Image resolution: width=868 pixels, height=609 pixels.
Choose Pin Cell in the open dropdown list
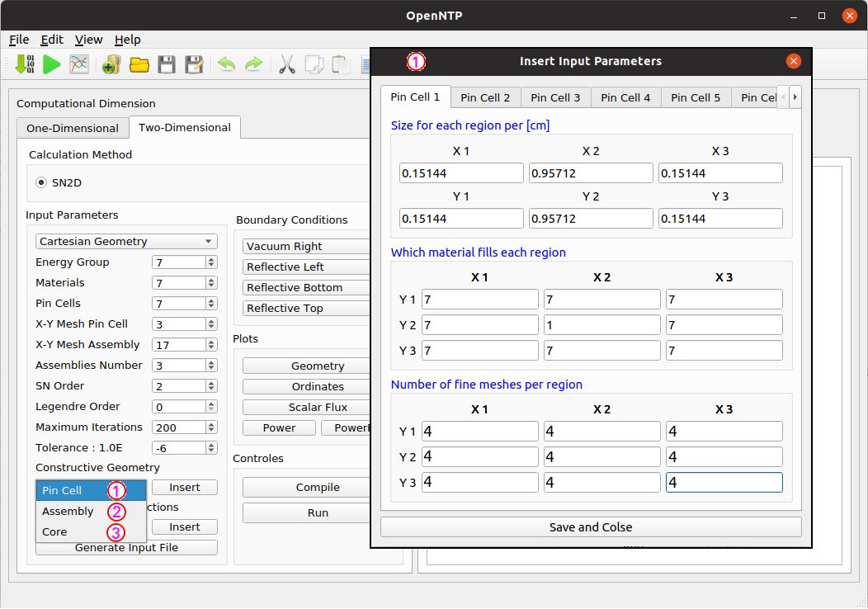[x=91, y=490]
